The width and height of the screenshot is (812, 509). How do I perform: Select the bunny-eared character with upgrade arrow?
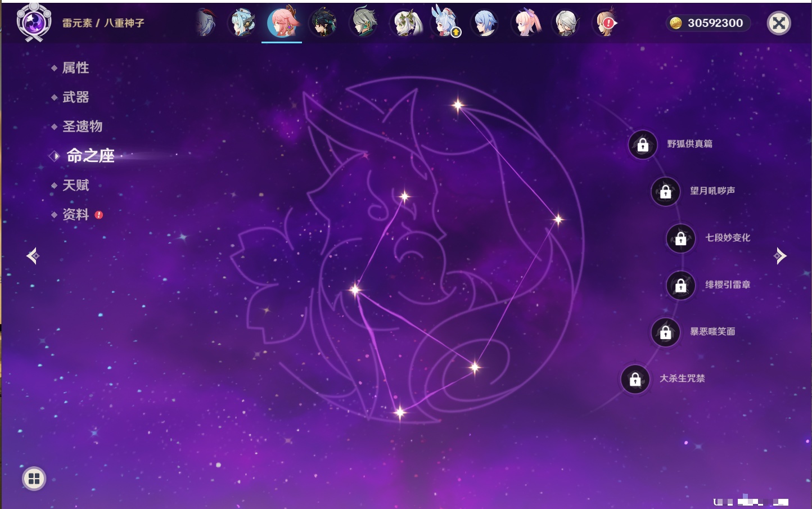(x=445, y=23)
